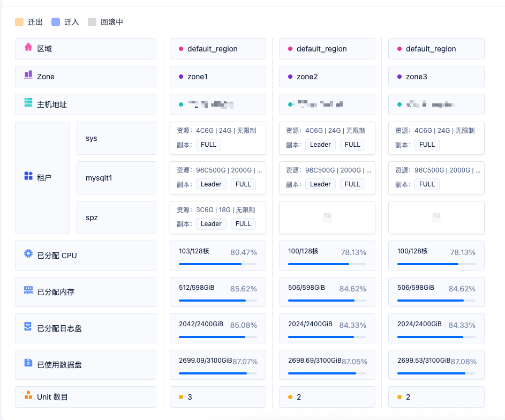Select the mysqlt1 tenant cell
Image resolution: width=505 pixels, height=420 pixels.
pyautogui.click(x=116, y=178)
